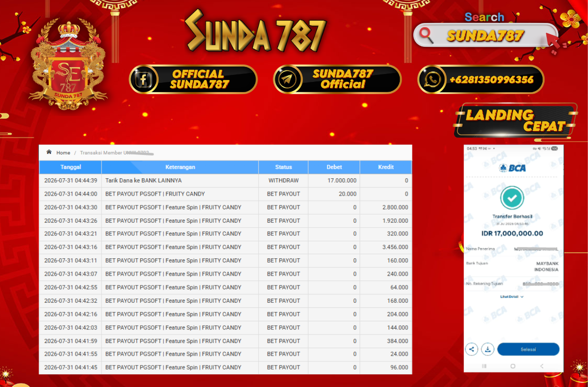Click the 2.800.000 kredit value
The height and width of the screenshot is (387, 588).
[395, 207]
